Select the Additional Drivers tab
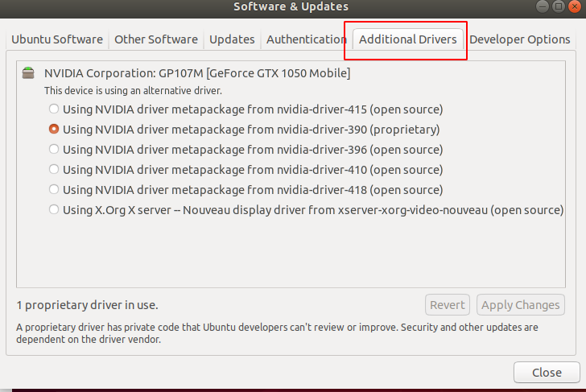The height and width of the screenshot is (392, 586). (408, 39)
